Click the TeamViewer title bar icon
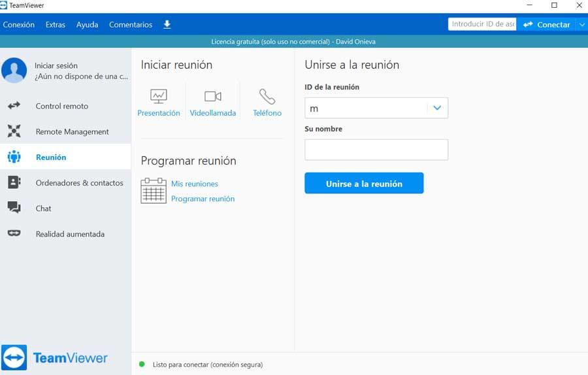Viewport: 588px width, 375px height. click(x=3, y=5)
